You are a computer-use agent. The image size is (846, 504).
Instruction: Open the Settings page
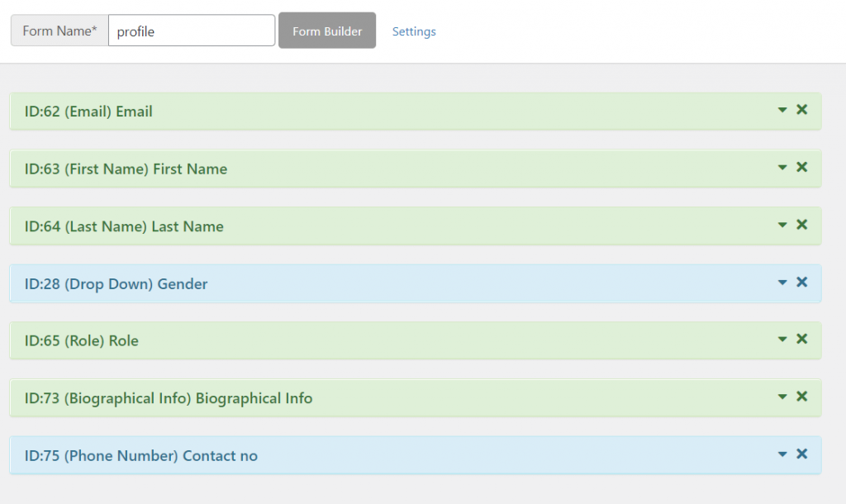(x=413, y=31)
